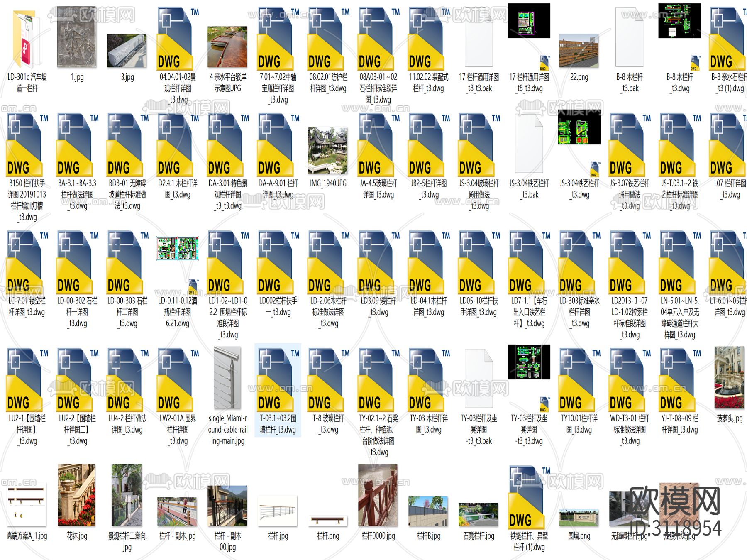Select 11.02.02 装配式栏杆 DWG icon
Screen dimensions: 747x560
[426, 38]
